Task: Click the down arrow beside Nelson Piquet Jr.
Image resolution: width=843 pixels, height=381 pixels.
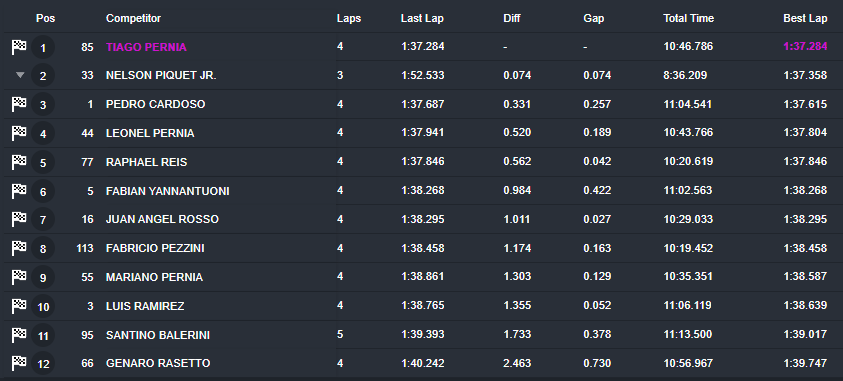Action: point(20,75)
